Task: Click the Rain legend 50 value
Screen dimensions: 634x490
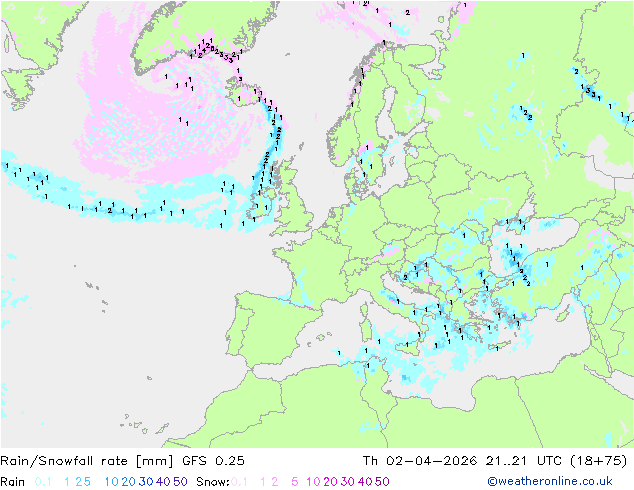Action: point(180,482)
